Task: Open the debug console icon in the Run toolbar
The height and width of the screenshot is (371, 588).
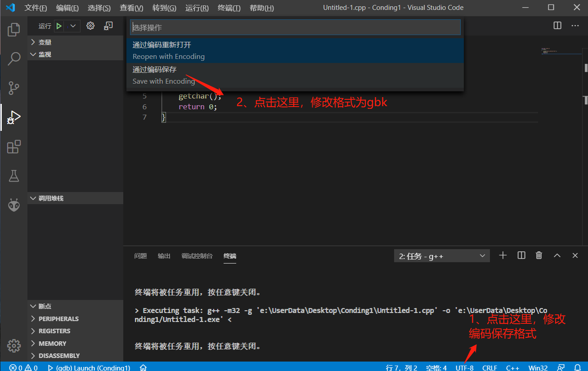Action: pos(108,26)
